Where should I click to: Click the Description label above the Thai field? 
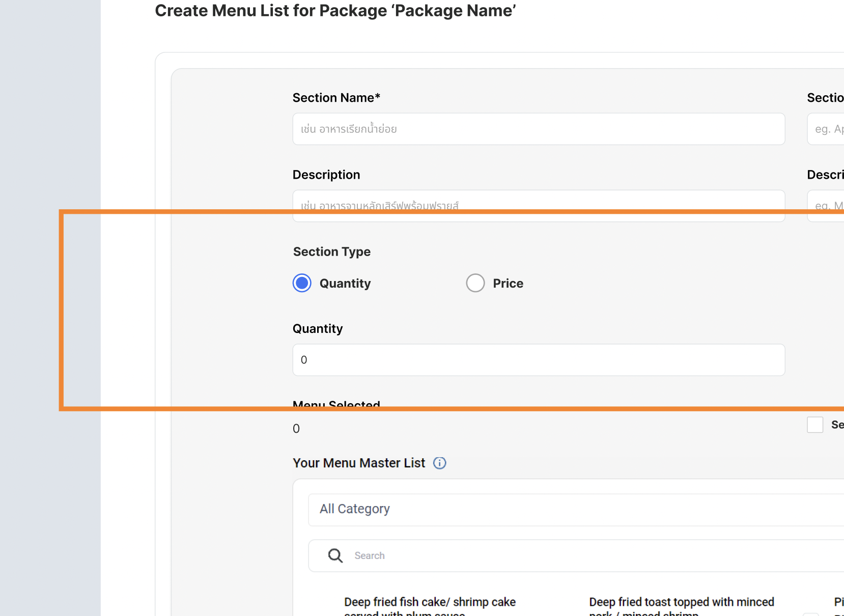326,175
